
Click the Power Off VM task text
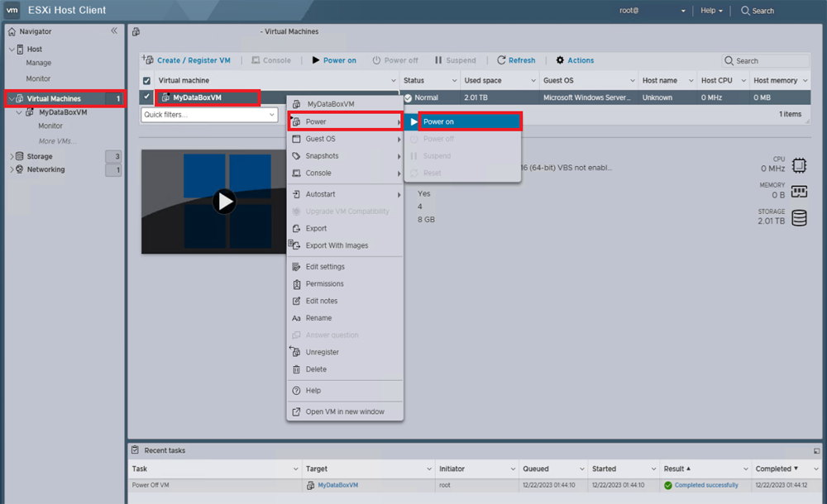click(x=151, y=485)
